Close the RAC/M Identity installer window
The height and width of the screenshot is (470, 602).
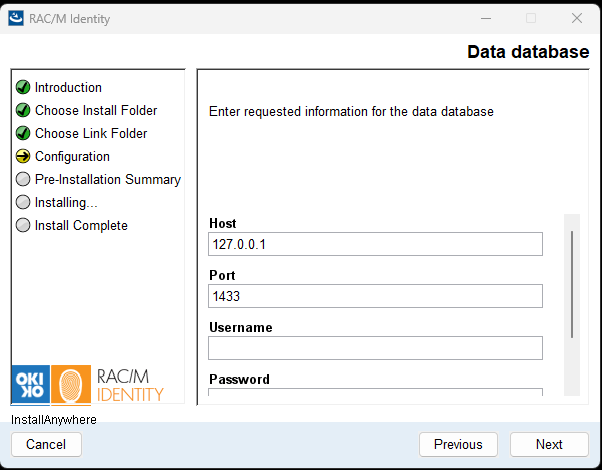tap(576, 18)
